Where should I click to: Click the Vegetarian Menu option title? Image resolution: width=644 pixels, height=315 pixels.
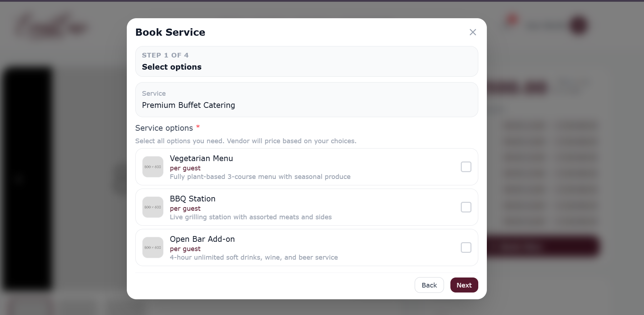pos(201,158)
